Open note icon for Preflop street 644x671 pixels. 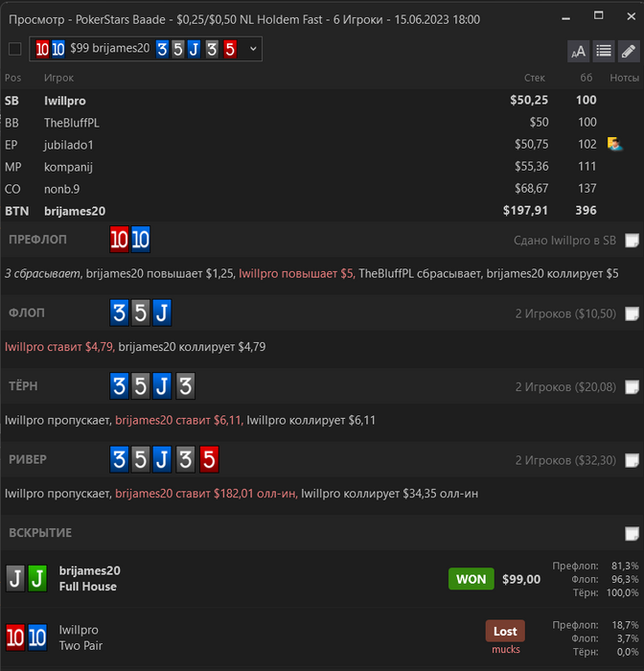632,241
